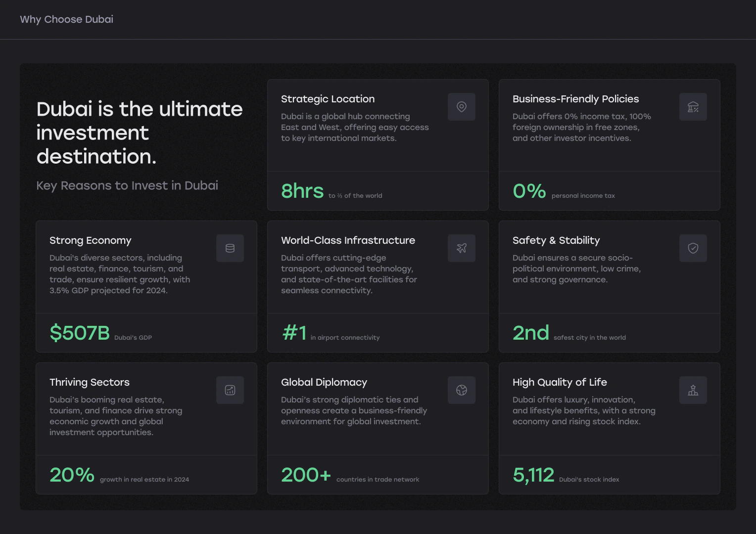The image size is (756, 534).
Task: Click the green '$507B' GDP figure
Action: point(80,333)
